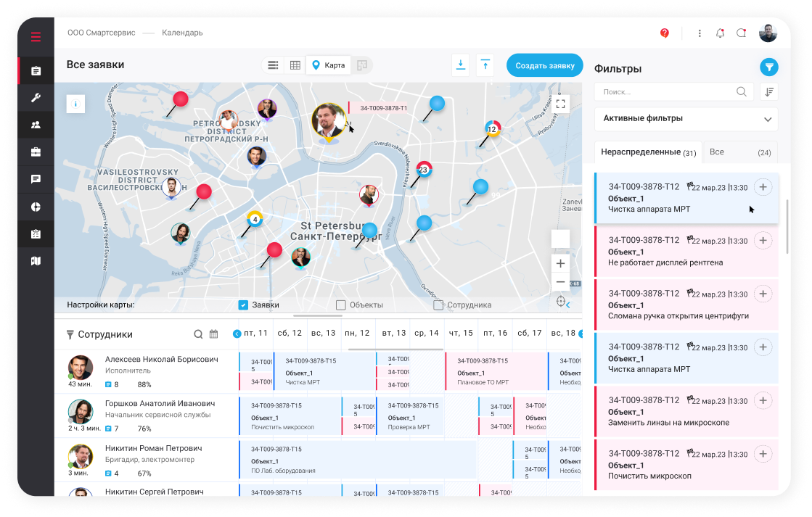Open the requests clipboard icon in sidebar
Image resolution: width=812 pixels, height=517 pixels.
36,71
